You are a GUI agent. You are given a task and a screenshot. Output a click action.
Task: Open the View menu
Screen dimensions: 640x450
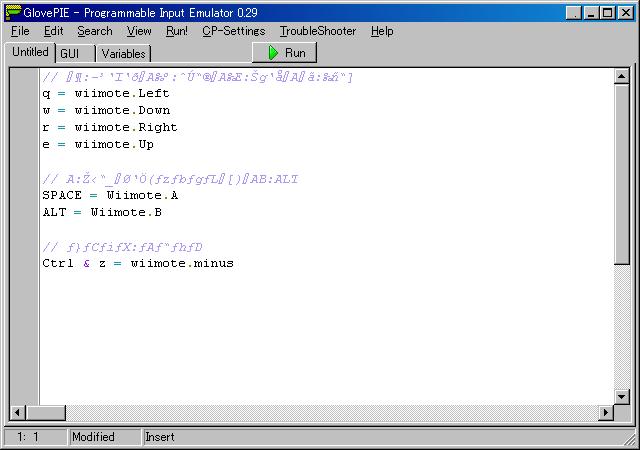(x=139, y=31)
